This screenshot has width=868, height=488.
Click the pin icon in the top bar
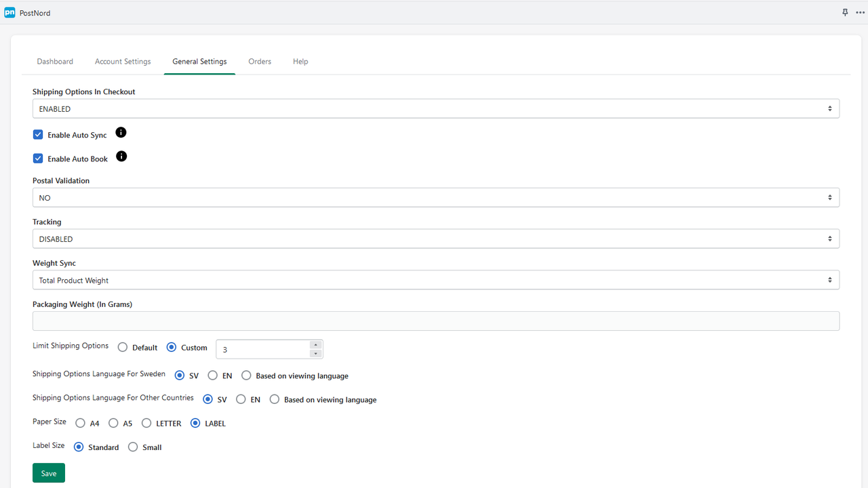pyautogui.click(x=845, y=12)
